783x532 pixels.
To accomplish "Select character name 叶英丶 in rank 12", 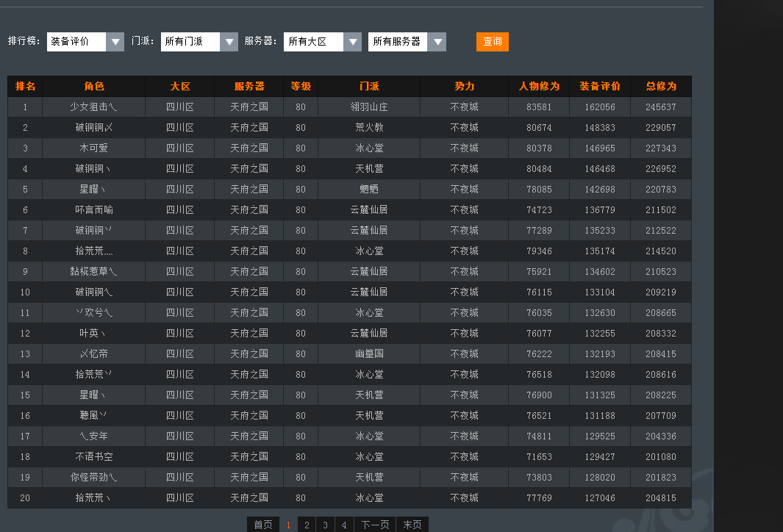I will tap(94, 333).
